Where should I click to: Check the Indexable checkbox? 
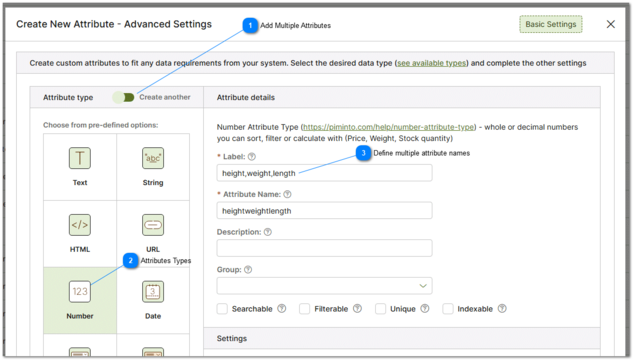pyautogui.click(x=448, y=308)
